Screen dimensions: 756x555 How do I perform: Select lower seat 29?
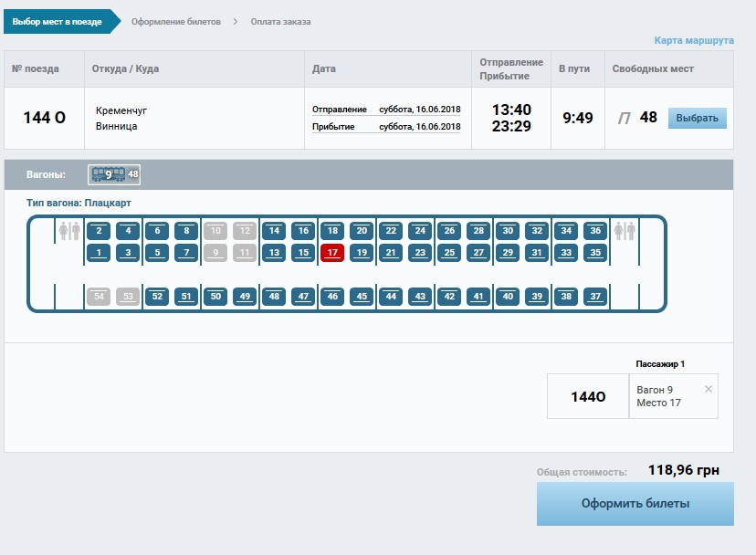[508, 253]
